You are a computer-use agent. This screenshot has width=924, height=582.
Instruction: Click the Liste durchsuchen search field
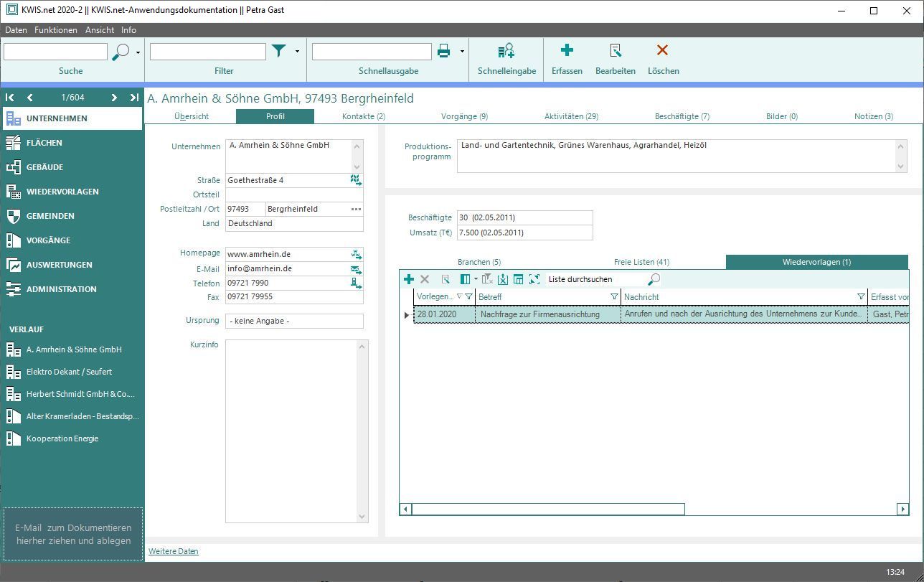595,279
